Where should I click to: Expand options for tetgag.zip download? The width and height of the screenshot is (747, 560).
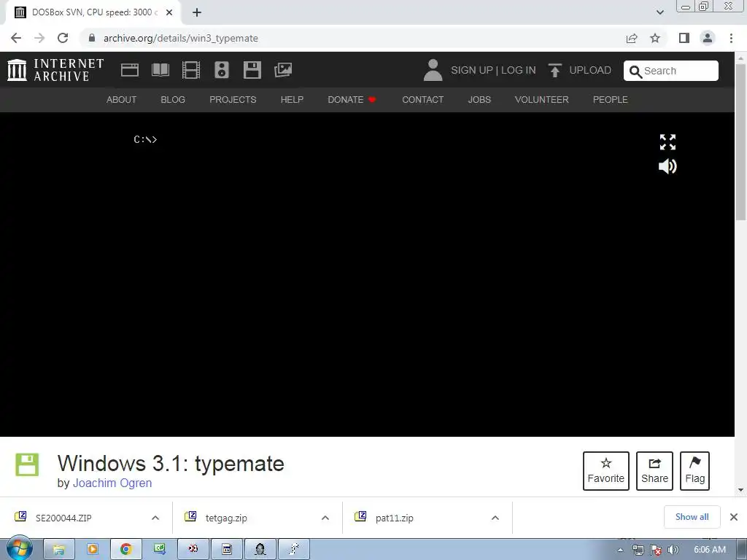tap(325, 518)
